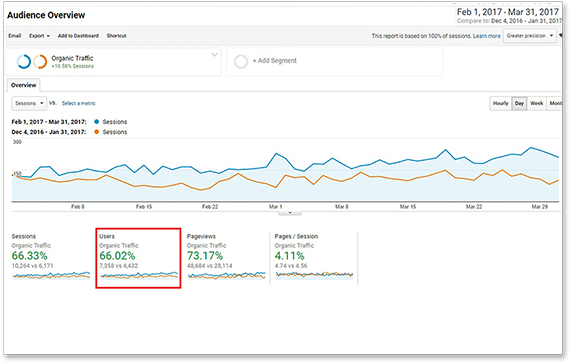Click Add to Dashboard
Screen dimensions: 570x362
[x=78, y=36]
